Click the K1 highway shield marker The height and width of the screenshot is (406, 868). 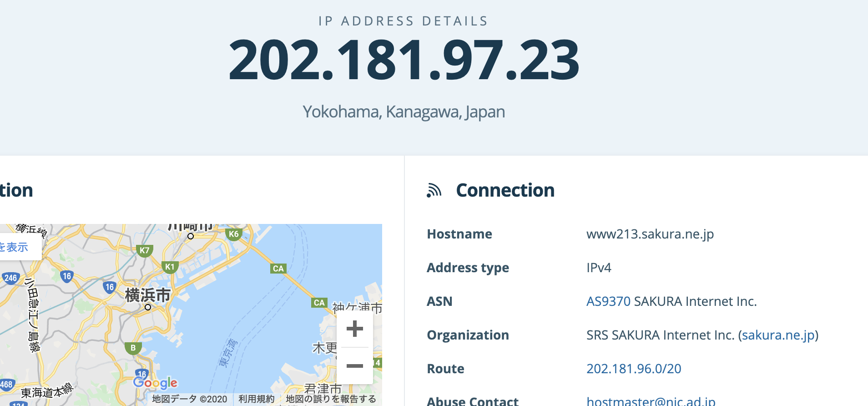click(x=170, y=267)
